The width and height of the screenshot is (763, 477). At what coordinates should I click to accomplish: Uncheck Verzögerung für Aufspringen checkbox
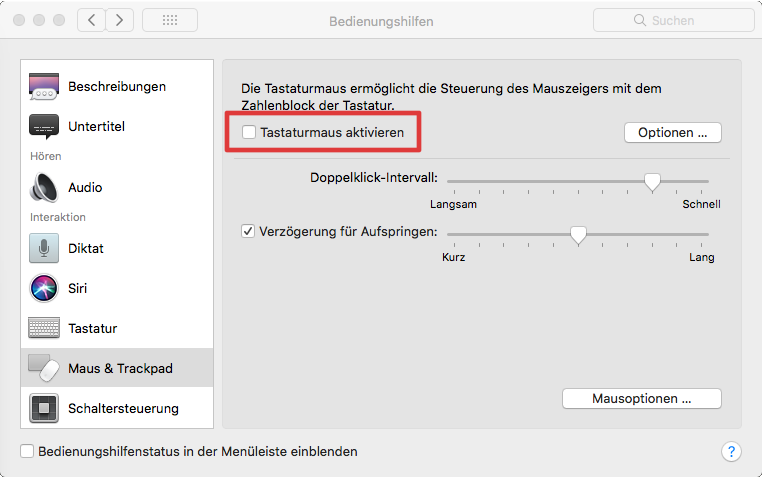pyautogui.click(x=248, y=231)
